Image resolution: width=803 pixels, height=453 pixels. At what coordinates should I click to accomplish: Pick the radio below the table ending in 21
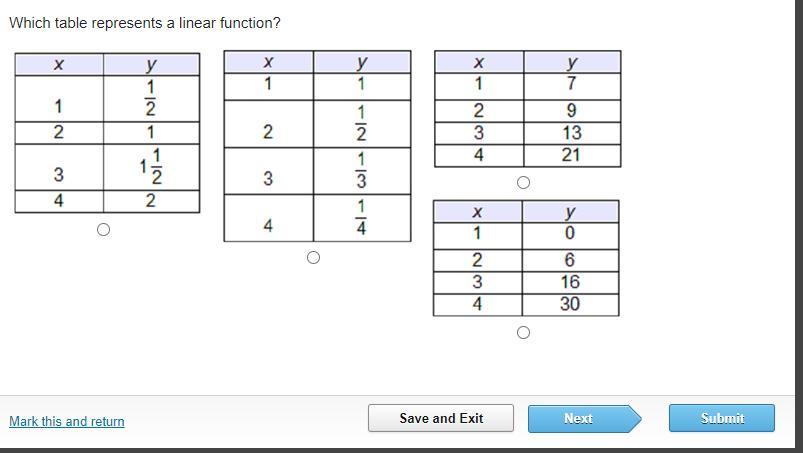tap(523, 183)
